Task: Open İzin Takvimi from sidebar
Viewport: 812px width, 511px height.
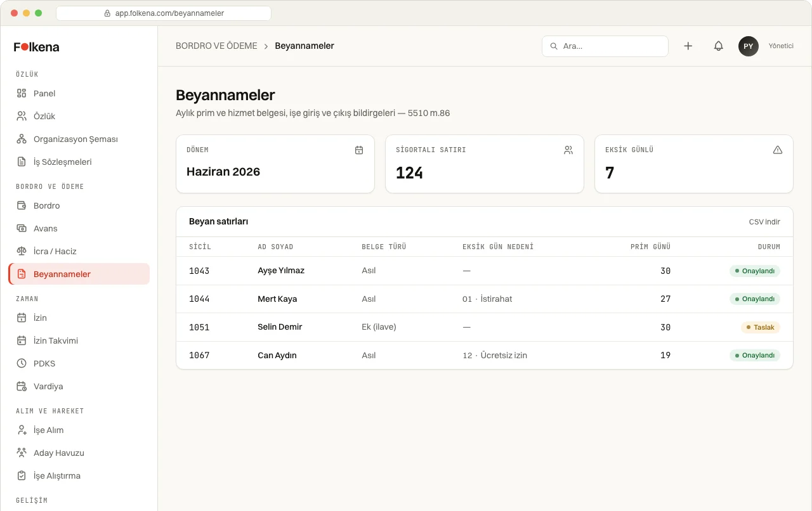Action: [x=79, y=340]
